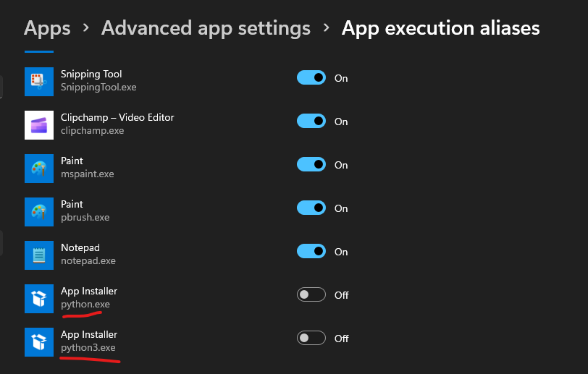The height and width of the screenshot is (374, 588).
Task: Click the On label for Notepad
Action: [x=341, y=252]
